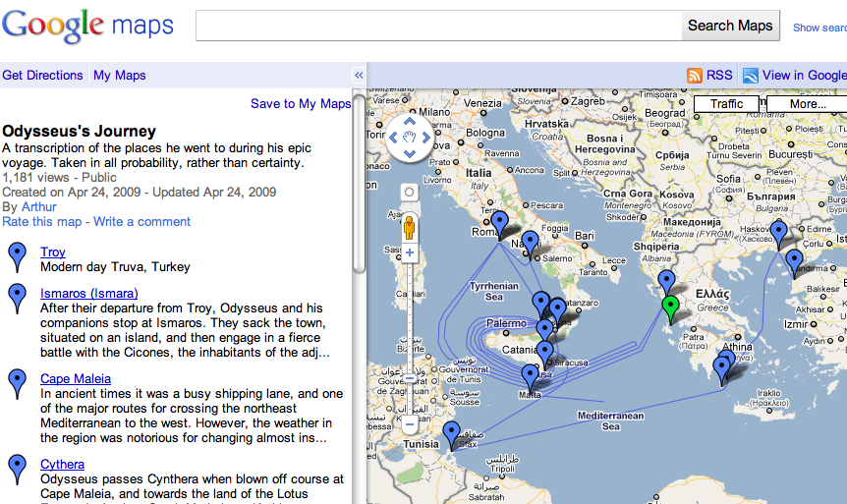The height and width of the screenshot is (504, 847).
Task: Click inside the maps search text field
Action: (x=438, y=27)
